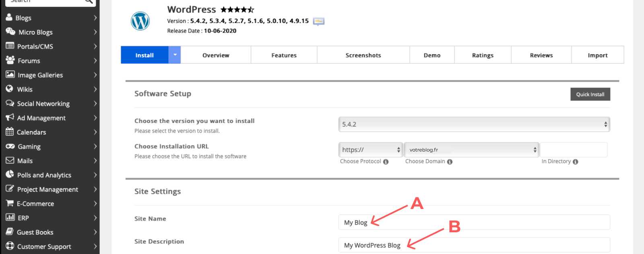
Task: Click the Project Management edit icon
Action: pos(10,188)
